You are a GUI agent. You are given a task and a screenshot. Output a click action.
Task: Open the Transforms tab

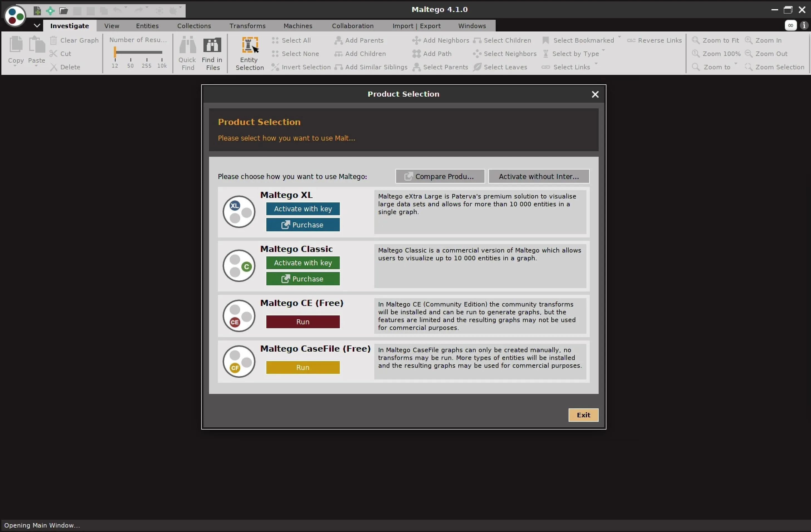pos(247,26)
